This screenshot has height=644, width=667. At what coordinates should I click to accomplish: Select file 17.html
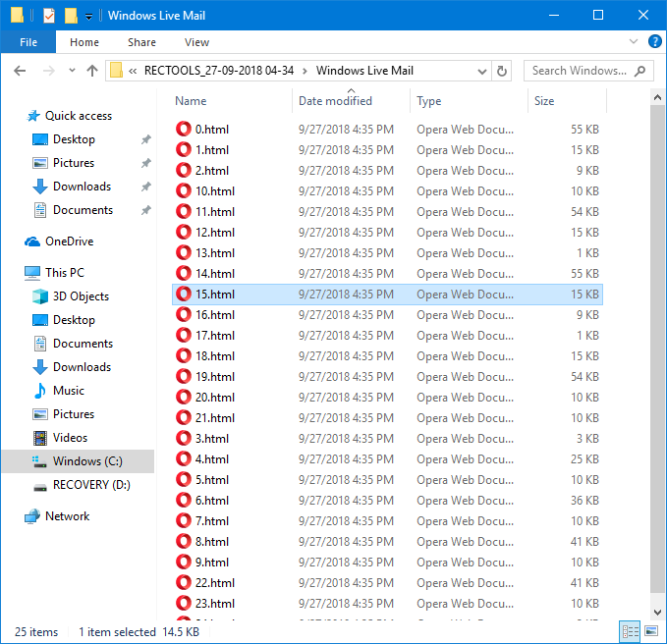[x=215, y=336]
